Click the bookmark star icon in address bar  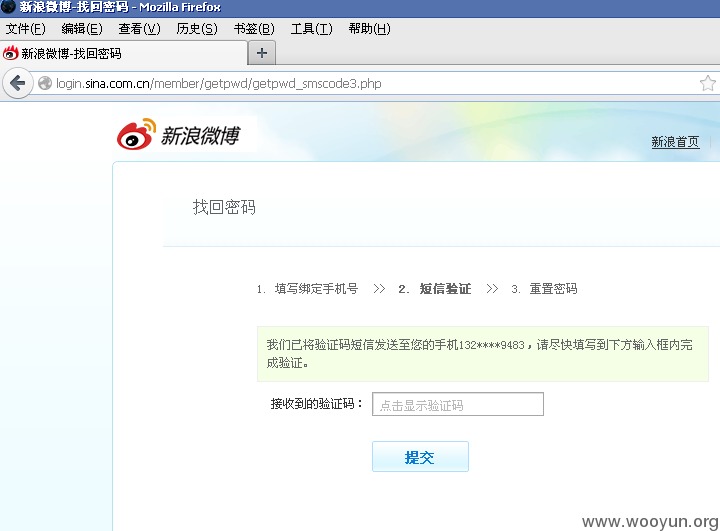[x=708, y=83]
